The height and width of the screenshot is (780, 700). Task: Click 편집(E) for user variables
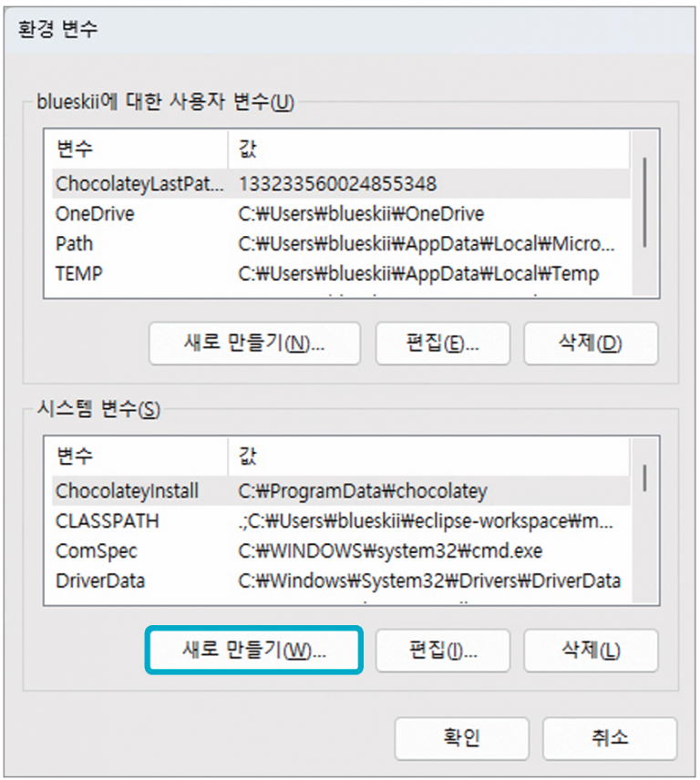[x=443, y=344]
